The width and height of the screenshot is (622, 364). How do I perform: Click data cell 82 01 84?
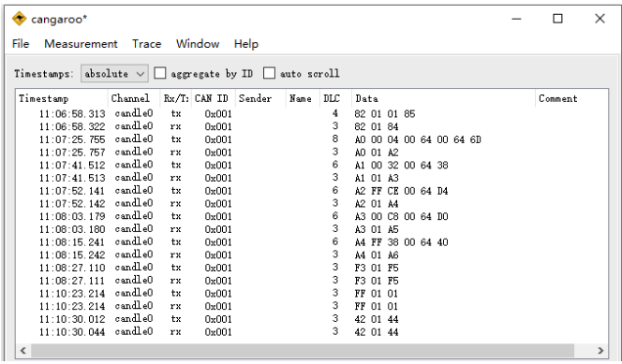pos(377,126)
